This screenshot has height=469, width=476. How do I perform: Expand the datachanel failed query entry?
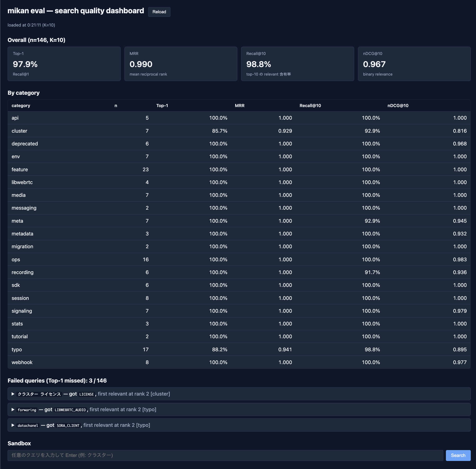(x=13, y=425)
